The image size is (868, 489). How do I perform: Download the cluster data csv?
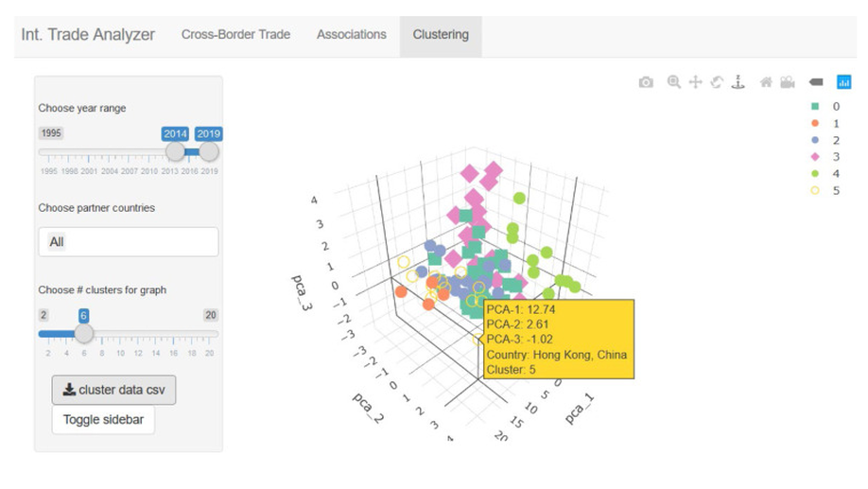coord(114,390)
